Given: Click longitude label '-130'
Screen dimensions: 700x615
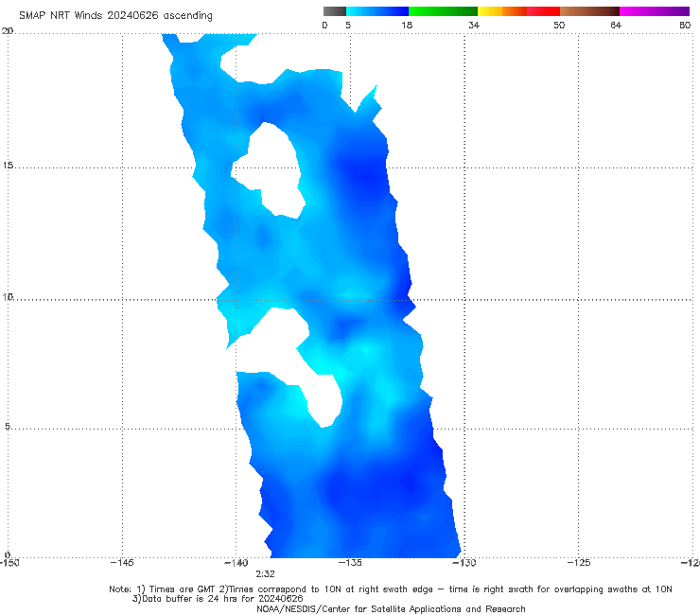Looking at the screenshot, I should pyautogui.click(x=464, y=563).
